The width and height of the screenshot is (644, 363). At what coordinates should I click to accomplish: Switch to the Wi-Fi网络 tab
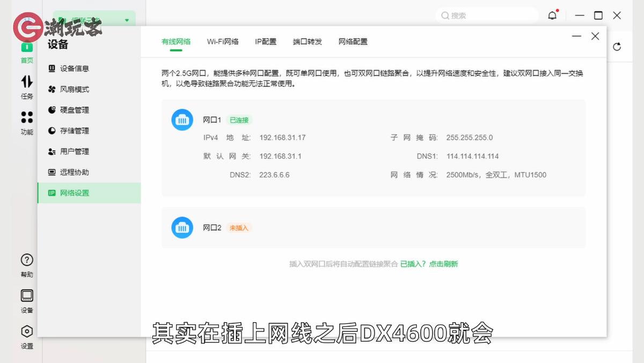(x=223, y=41)
